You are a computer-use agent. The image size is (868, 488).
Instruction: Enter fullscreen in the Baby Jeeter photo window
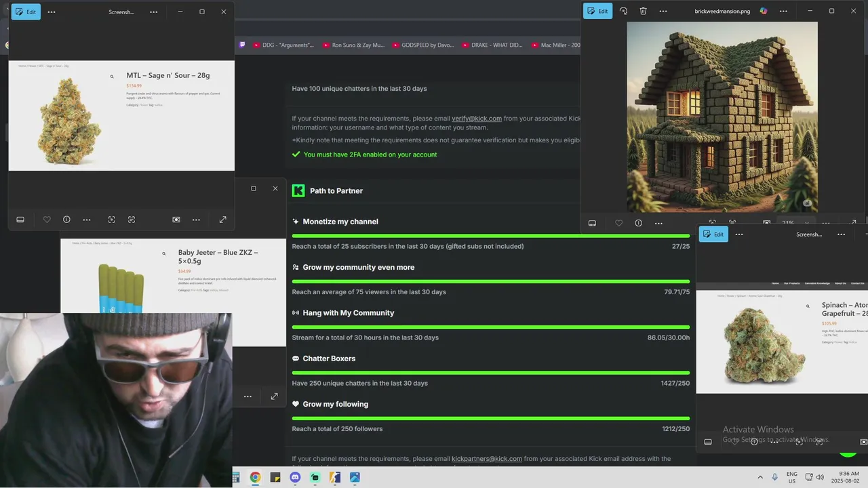click(274, 396)
